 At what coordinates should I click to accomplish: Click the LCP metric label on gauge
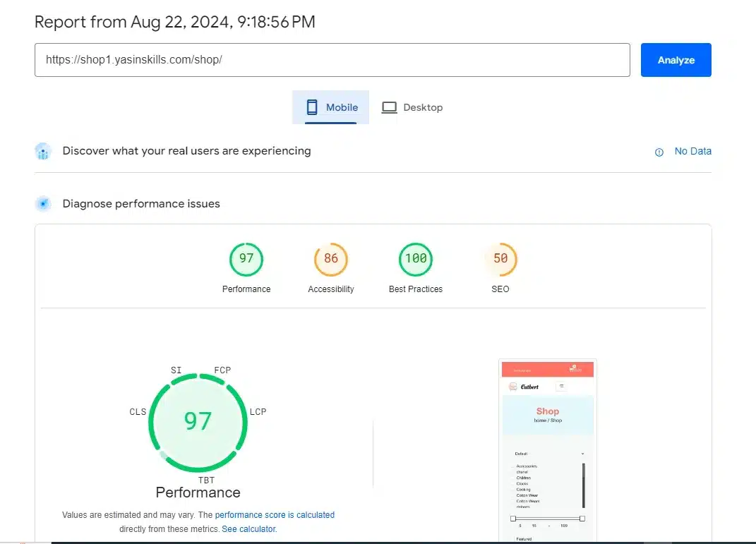pyautogui.click(x=258, y=411)
